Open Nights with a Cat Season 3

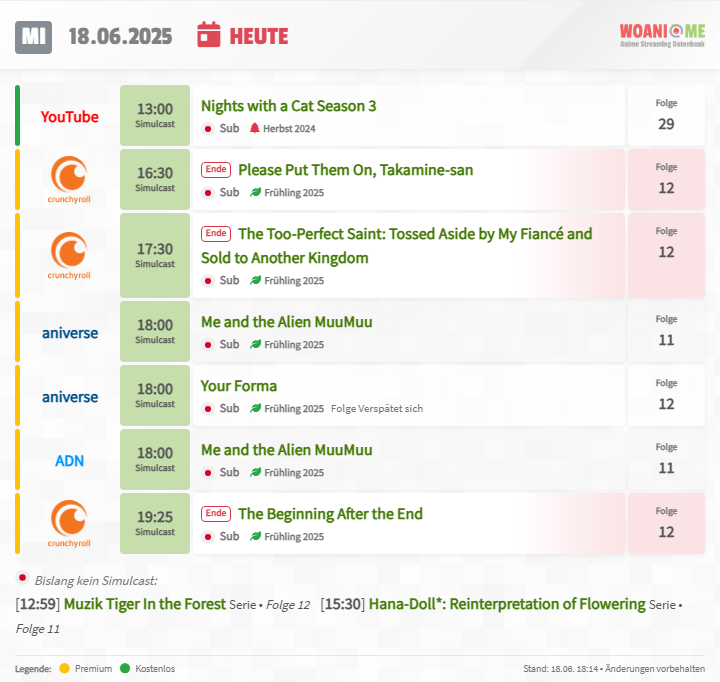point(288,106)
